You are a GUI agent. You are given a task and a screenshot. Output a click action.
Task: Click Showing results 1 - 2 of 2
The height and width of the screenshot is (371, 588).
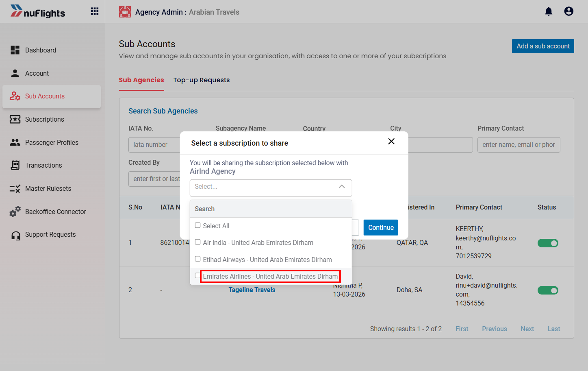coord(406,329)
